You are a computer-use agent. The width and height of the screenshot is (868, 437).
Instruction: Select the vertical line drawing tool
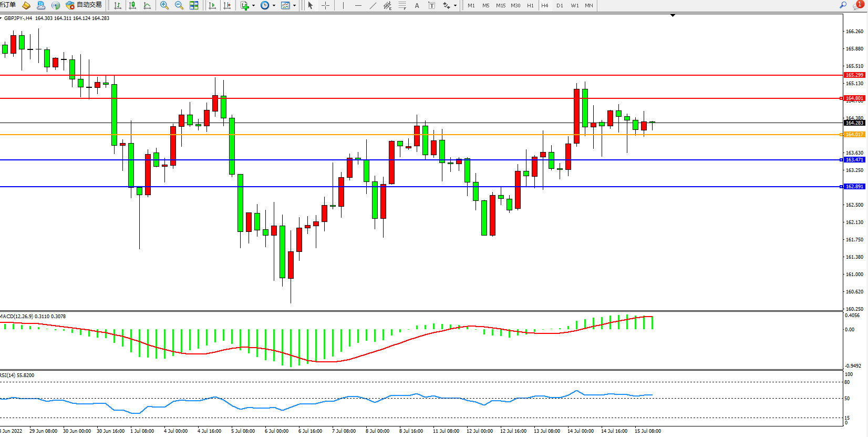(x=343, y=5)
